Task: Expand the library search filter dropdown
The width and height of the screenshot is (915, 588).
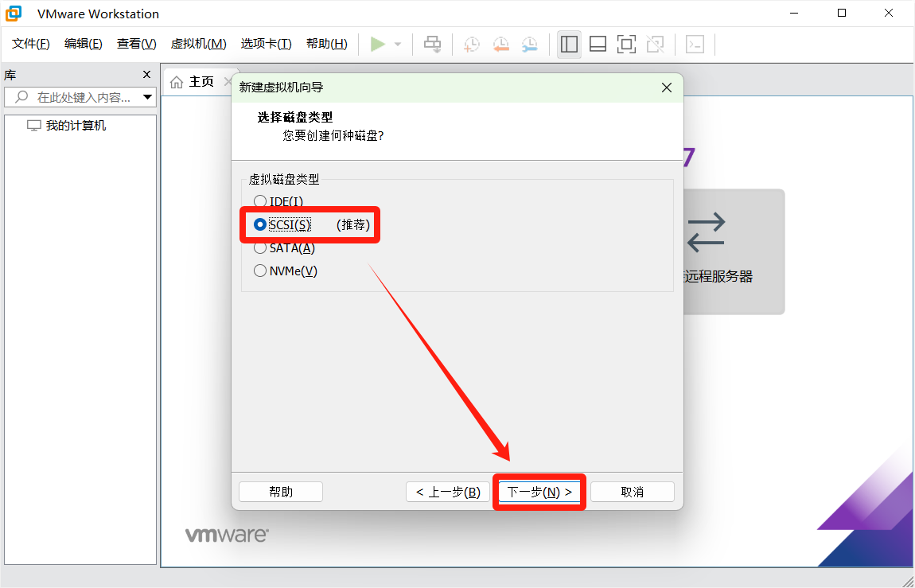Action: [x=147, y=98]
